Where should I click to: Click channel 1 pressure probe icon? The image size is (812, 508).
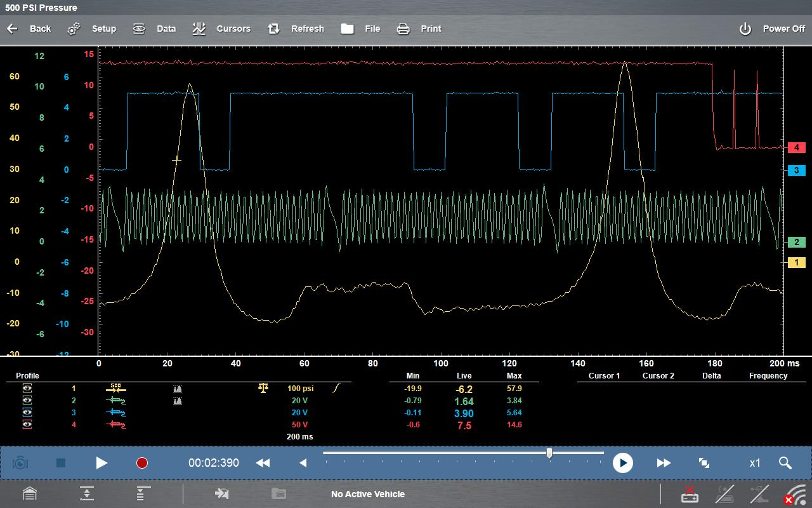click(x=115, y=389)
